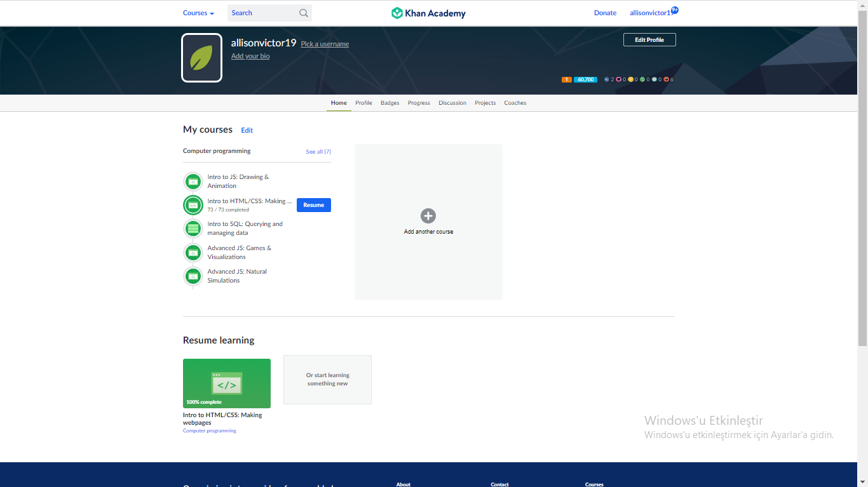Image resolution: width=868 pixels, height=487 pixels.
Task: Click the green earth badge icon
Action: (x=642, y=79)
